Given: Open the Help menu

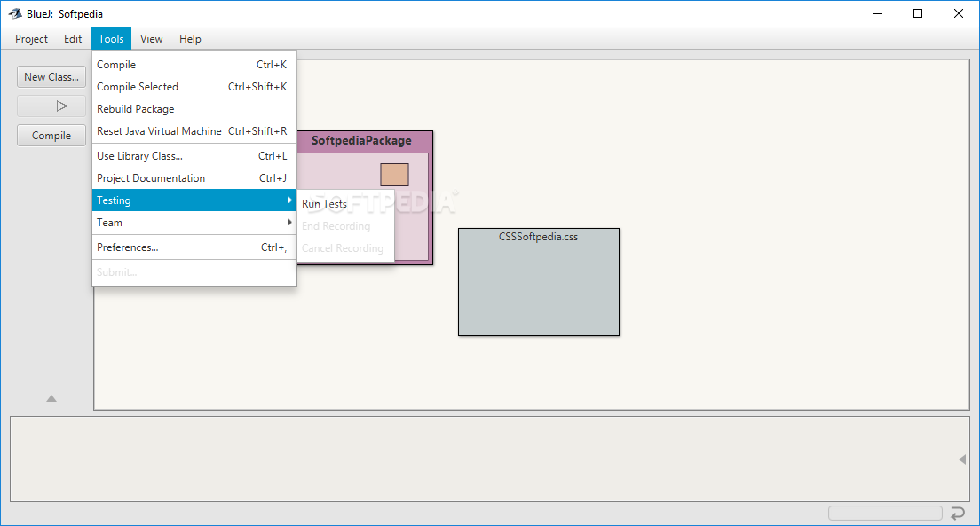Looking at the screenshot, I should [190, 39].
